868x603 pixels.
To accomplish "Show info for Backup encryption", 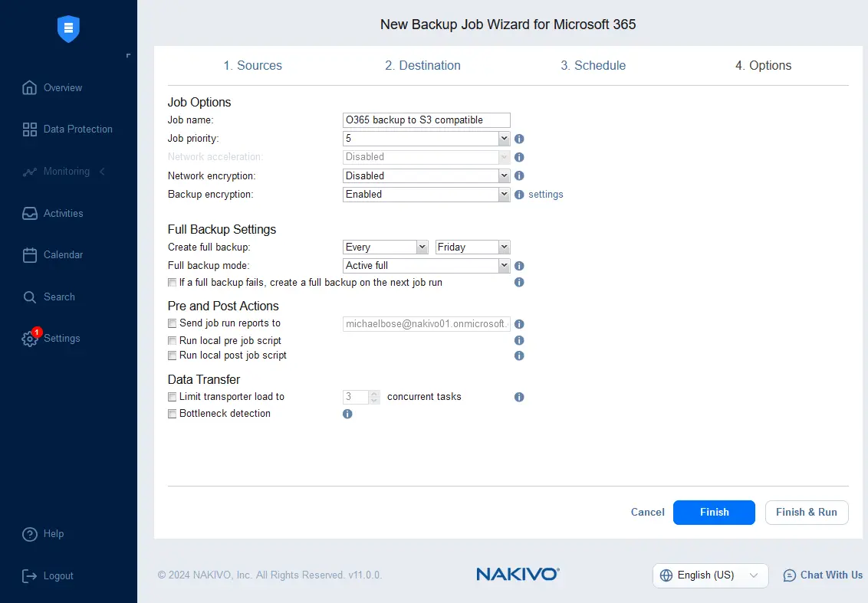I will point(519,195).
